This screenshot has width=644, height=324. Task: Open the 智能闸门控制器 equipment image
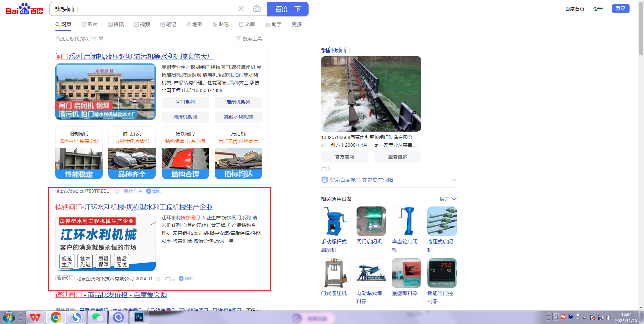(442, 273)
